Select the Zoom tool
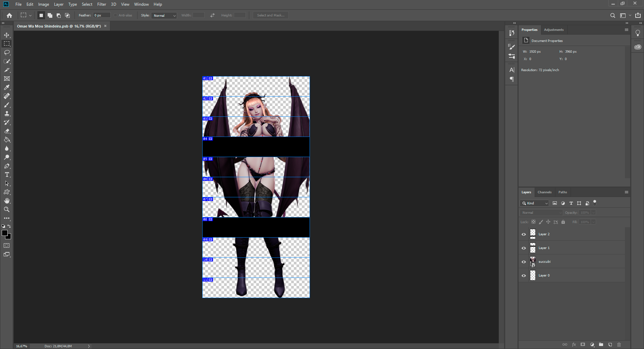 [7, 209]
